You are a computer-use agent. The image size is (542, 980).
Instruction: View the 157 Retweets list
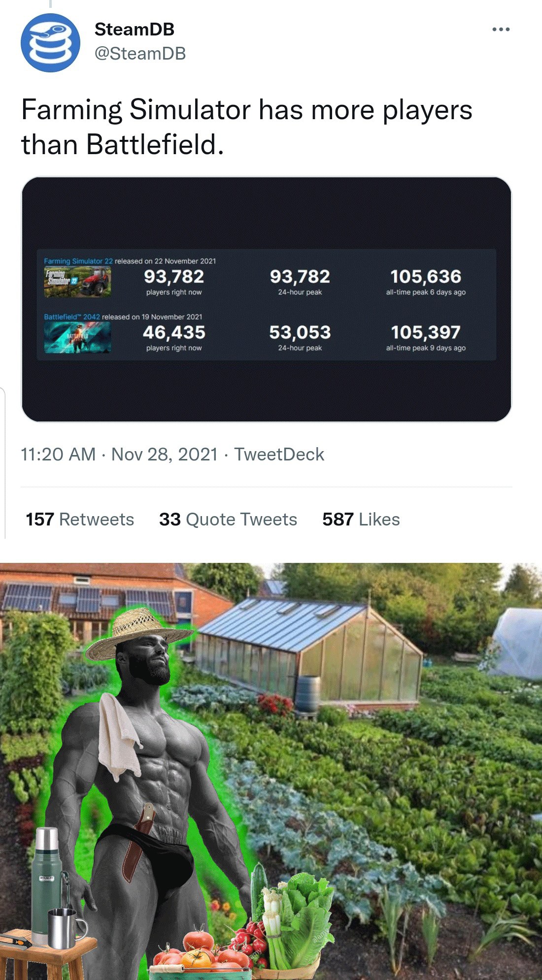coord(80,520)
